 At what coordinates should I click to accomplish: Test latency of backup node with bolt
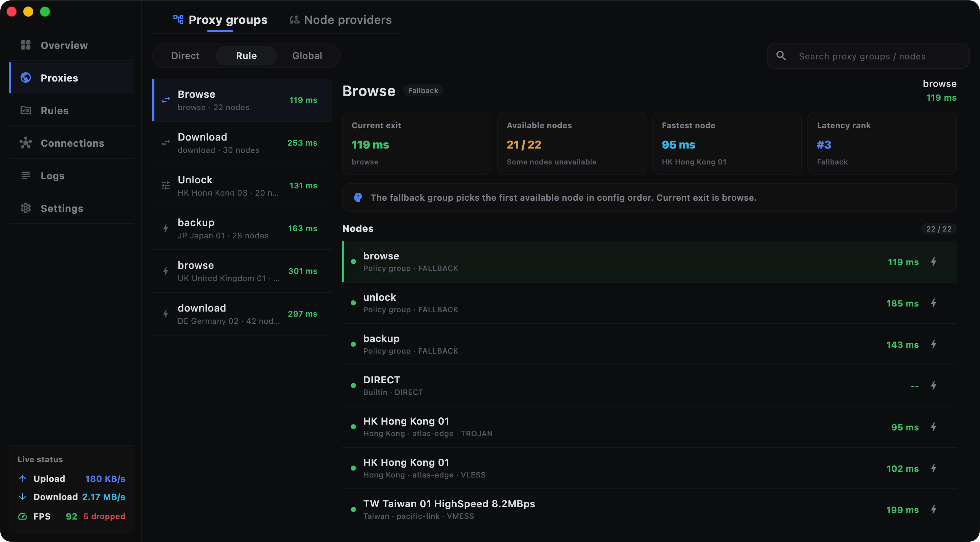(x=934, y=345)
